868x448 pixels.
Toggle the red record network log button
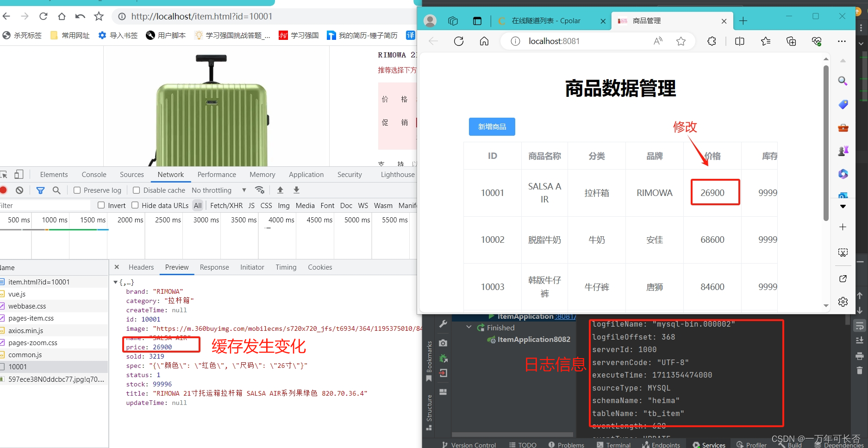point(4,190)
